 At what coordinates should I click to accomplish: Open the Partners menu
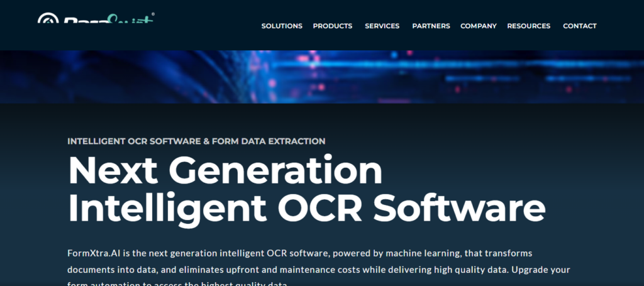coord(431,26)
